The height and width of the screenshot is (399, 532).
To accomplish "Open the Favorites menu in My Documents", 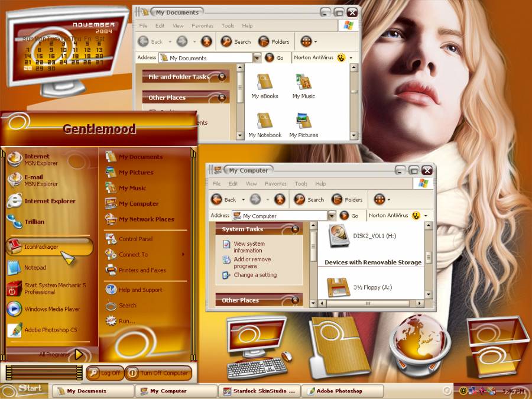I will pyautogui.click(x=202, y=26).
